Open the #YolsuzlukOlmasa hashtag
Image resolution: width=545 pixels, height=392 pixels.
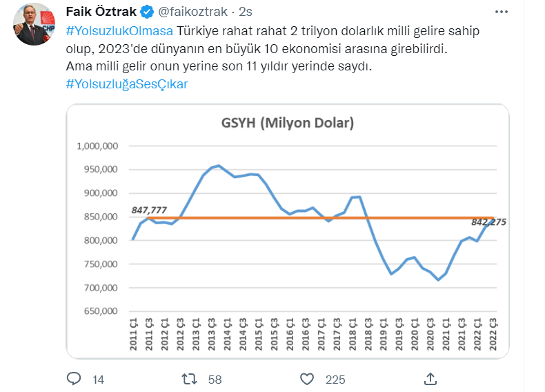click(x=119, y=32)
